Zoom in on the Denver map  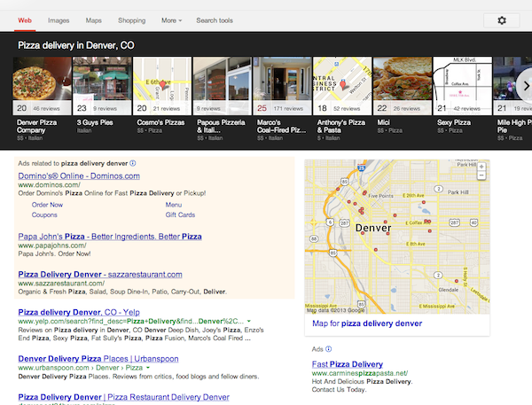click(481, 167)
